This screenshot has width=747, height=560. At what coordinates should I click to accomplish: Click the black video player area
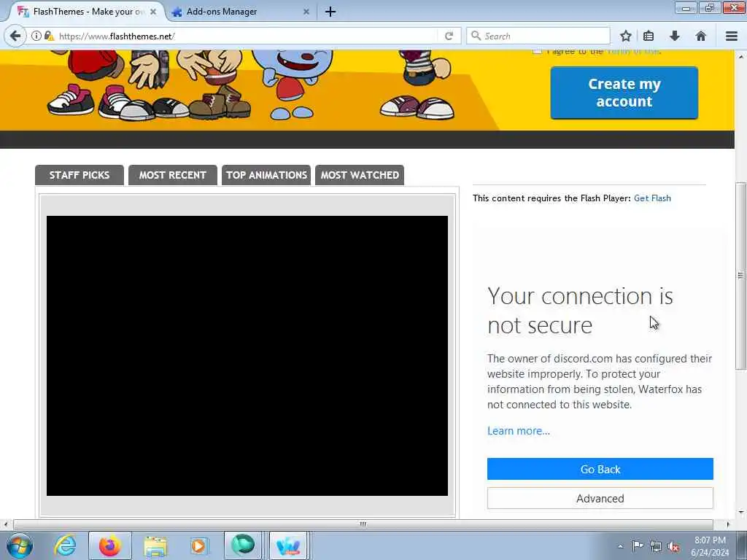point(247,356)
